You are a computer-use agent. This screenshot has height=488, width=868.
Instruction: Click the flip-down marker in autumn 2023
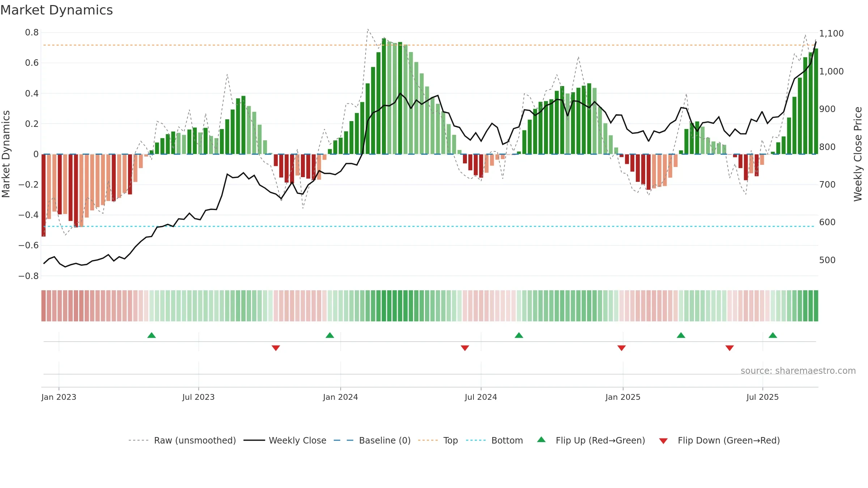click(276, 348)
